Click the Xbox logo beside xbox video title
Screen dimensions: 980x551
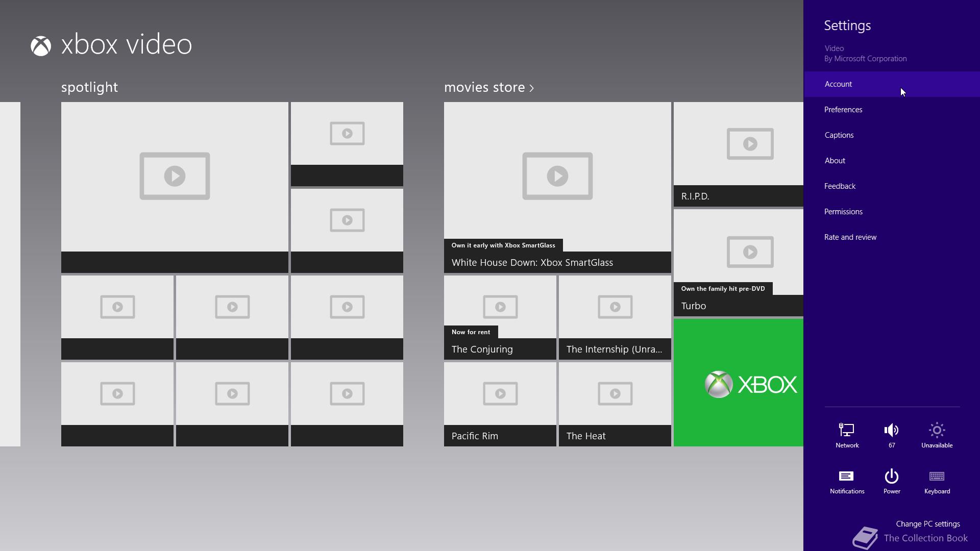[41, 46]
